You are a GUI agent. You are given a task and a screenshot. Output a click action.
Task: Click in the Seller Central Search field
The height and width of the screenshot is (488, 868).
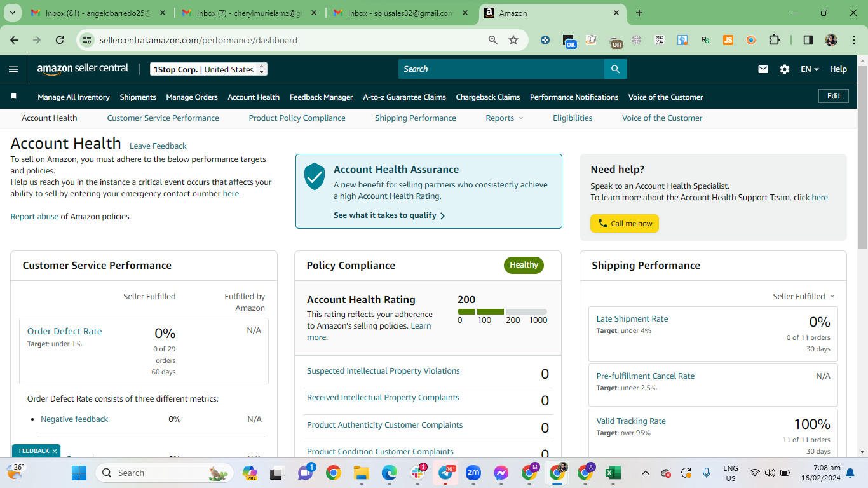click(501, 69)
